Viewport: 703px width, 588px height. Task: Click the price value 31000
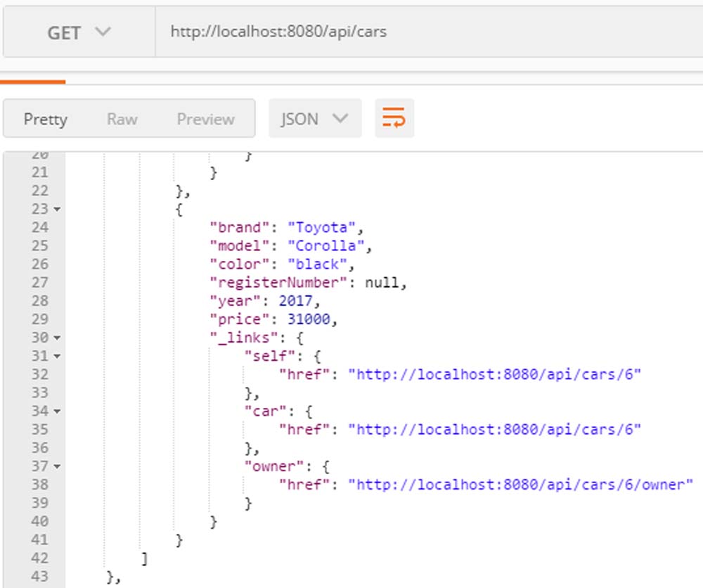[311, 319]
